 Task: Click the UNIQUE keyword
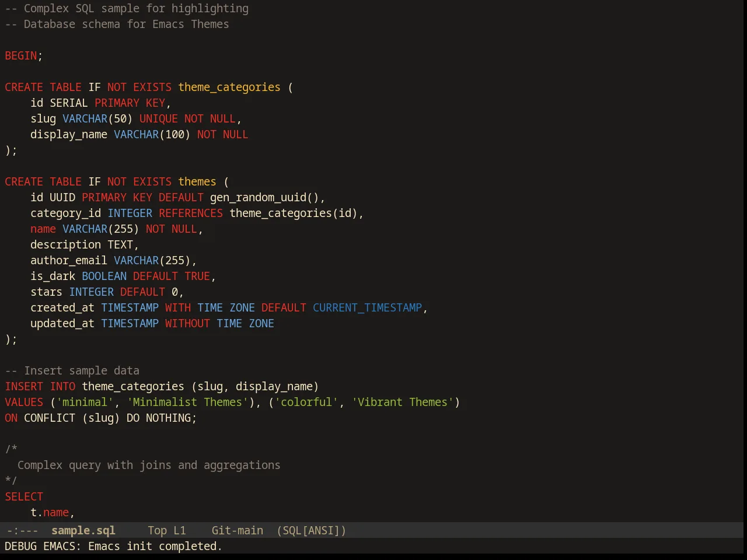158,118
